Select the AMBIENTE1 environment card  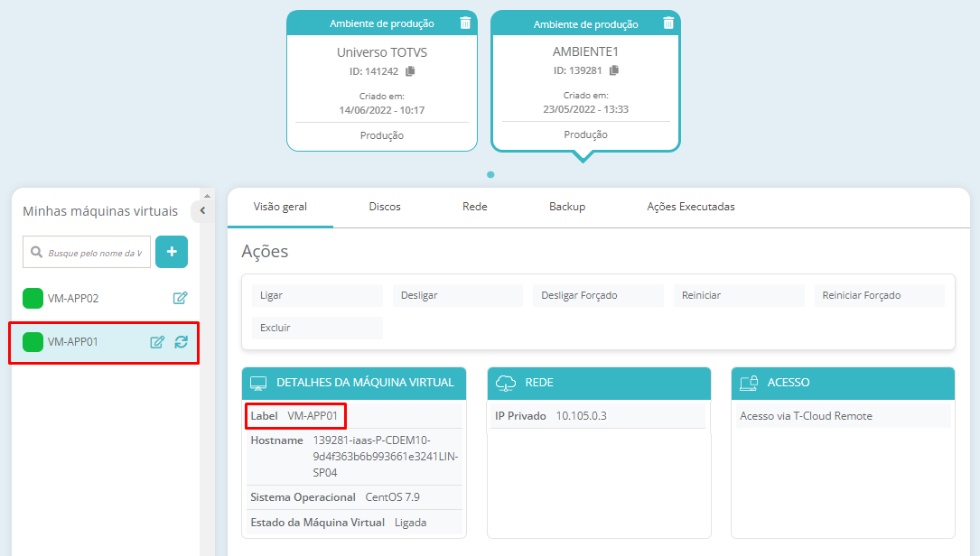(585, 81)
